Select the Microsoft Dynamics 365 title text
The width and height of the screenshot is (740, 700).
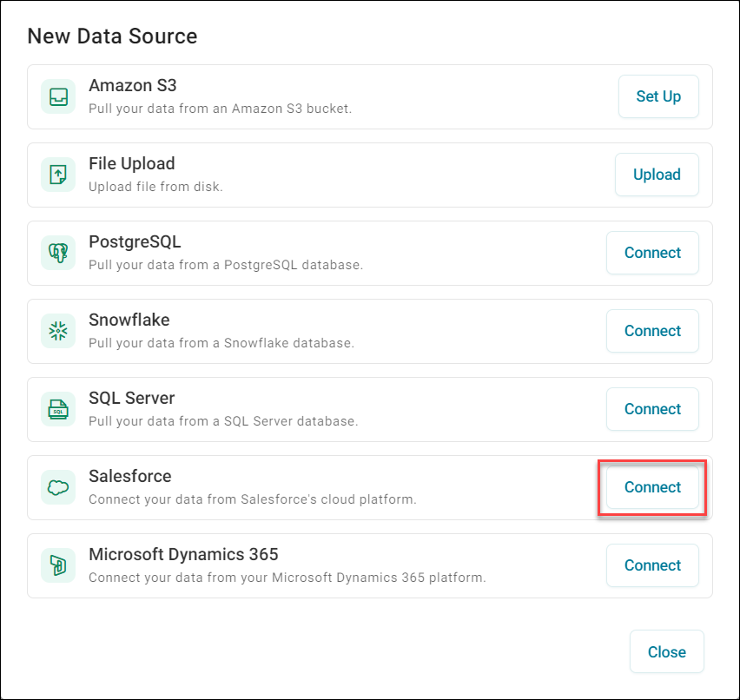click(183, 554)
